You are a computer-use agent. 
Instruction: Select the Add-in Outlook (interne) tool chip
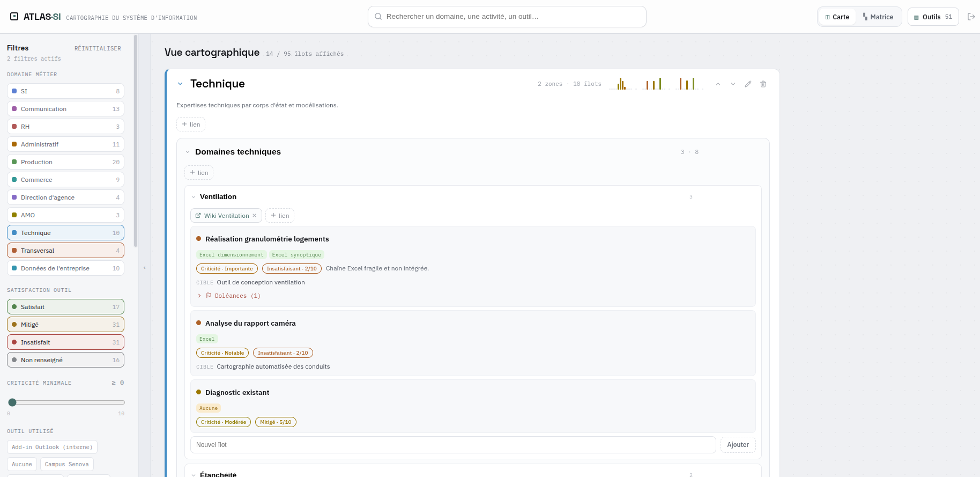click(x=52, y=447)
